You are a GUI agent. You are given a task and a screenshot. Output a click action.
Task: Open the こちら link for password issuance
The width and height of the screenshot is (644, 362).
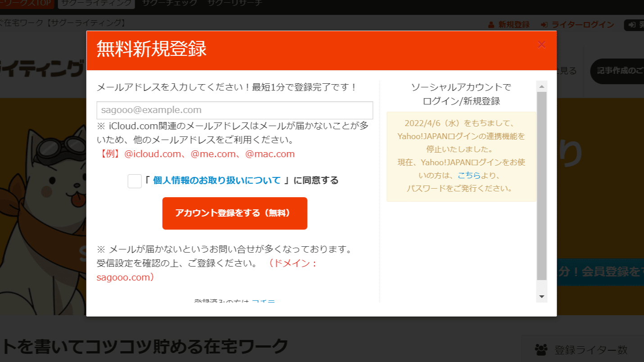point(469,176)
